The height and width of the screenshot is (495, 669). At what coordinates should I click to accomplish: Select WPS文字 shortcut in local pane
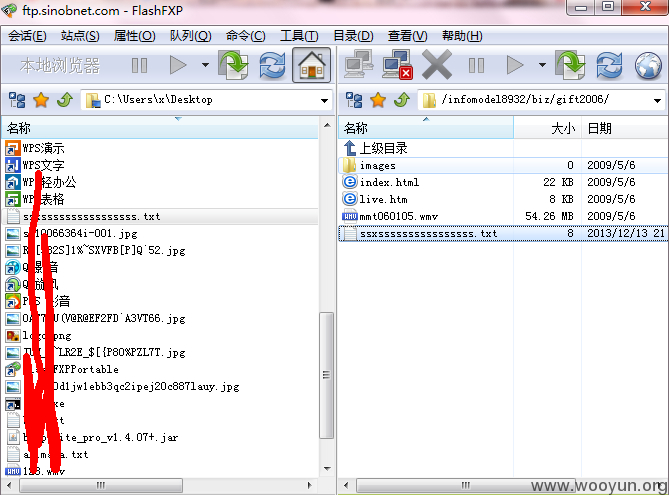click(x=35, y=165)
